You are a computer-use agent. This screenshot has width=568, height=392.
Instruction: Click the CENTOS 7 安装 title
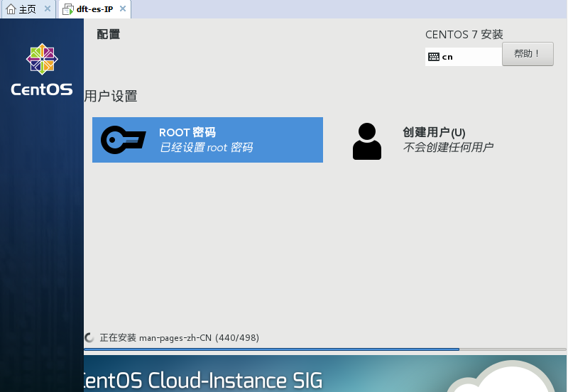[464, 34]
